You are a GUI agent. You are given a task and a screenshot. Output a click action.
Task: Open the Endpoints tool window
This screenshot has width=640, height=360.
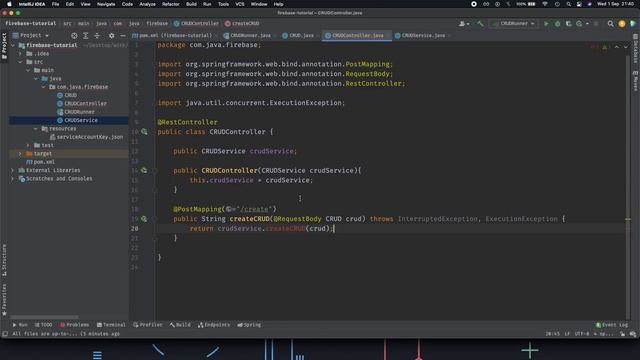[x=214, y=325]
